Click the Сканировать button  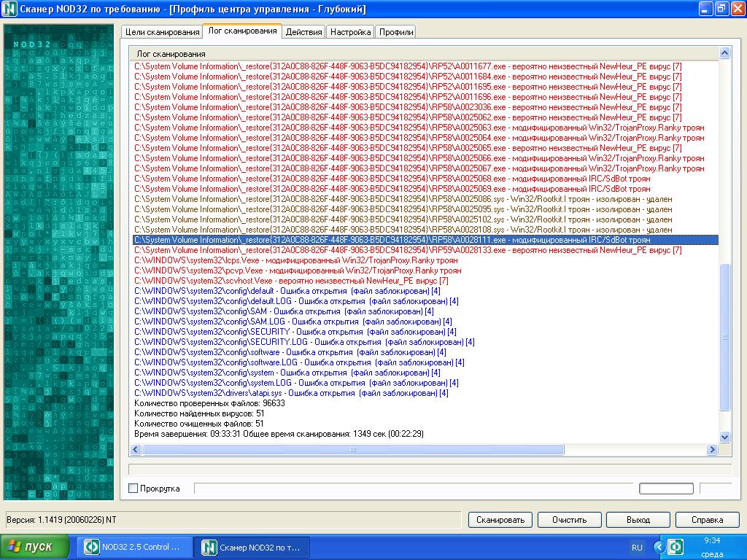(500, 519)
